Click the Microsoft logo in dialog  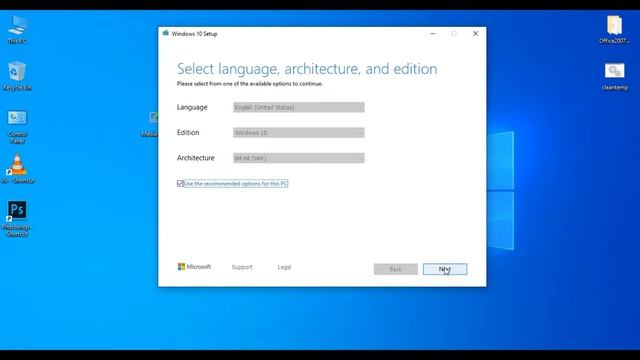pyautogui.click(x=194, y=267)
